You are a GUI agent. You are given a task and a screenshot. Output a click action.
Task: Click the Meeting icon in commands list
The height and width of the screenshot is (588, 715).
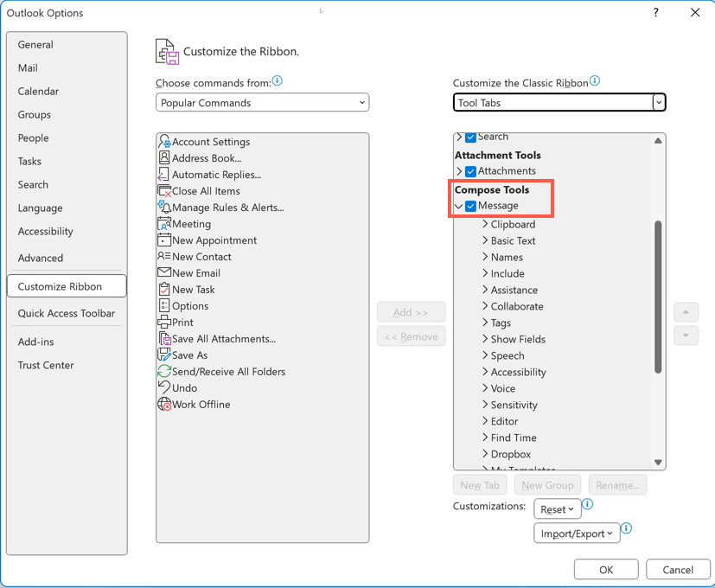pyautogui.click(x=164, y=223)
